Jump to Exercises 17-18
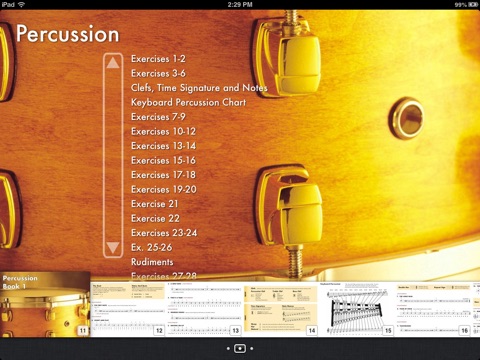 point(164,175)
